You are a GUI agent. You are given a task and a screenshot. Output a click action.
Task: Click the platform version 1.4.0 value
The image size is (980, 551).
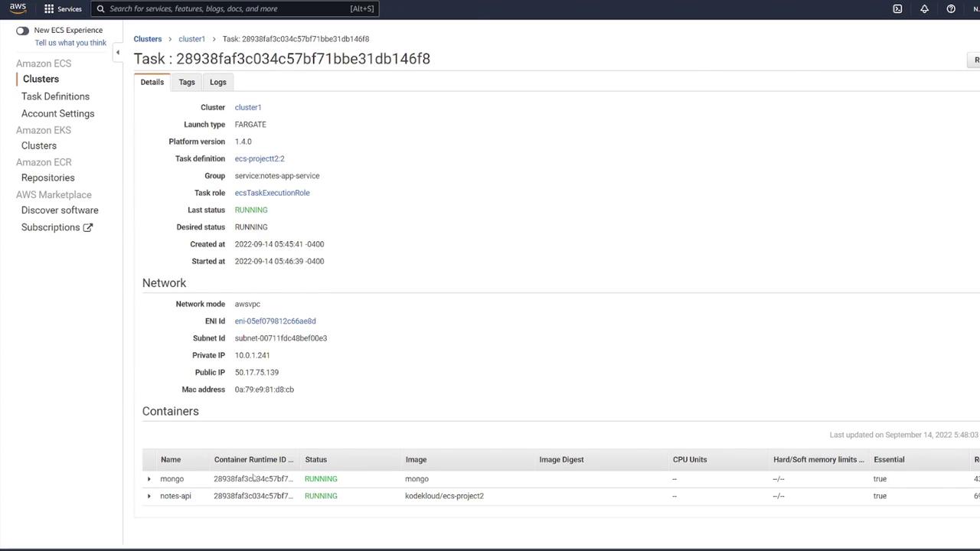243,142
